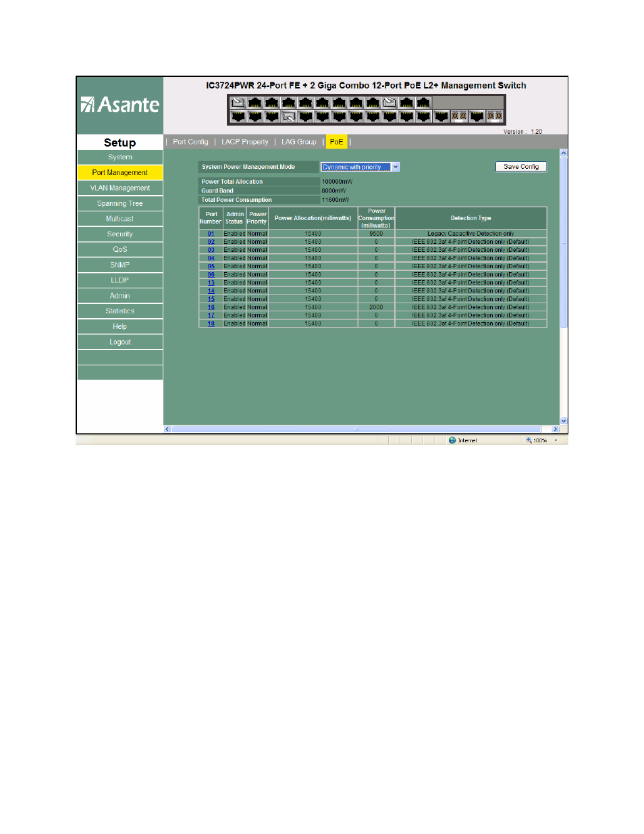Switch to the LACP Property tab
This screenshot has width=644, height=834.
point(245,142)
